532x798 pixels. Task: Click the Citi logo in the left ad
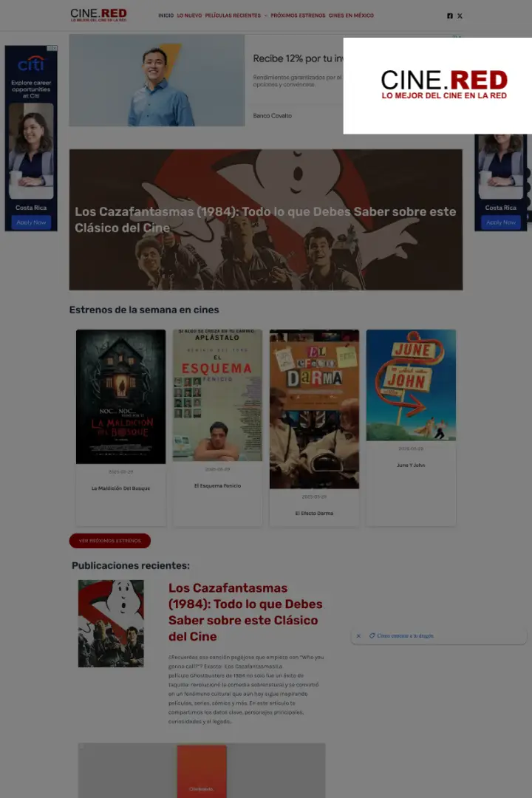(31, 64)
